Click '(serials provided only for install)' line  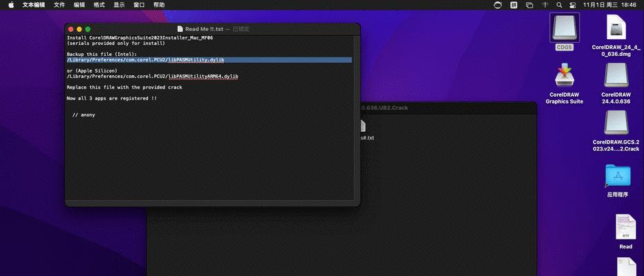tap(116, 43)
